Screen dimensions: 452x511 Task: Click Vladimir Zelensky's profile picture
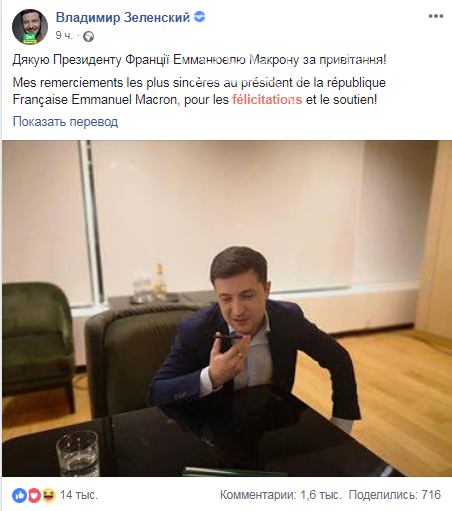(30, 27)
